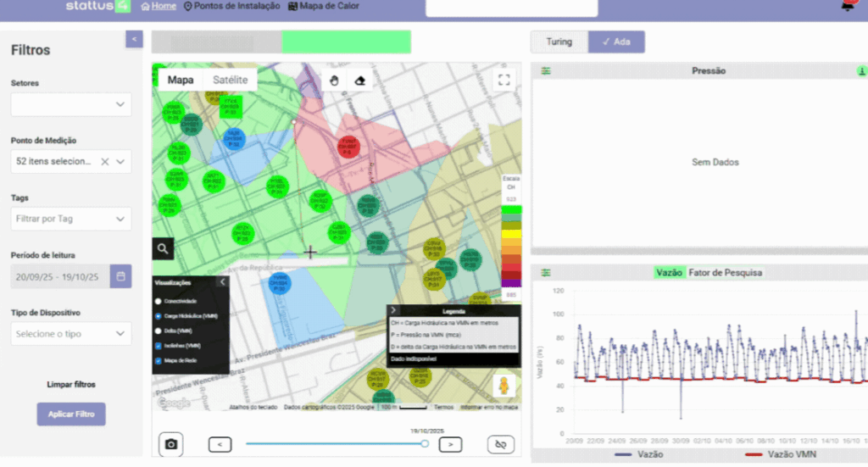
Task: Open Pressão chart settings sliders icon
Action: [546, 71]
